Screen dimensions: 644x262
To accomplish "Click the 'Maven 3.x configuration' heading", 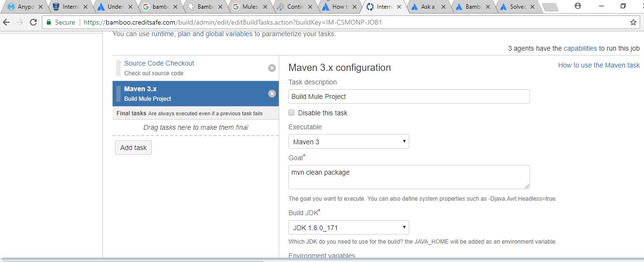I will click(x=340, y=68).
